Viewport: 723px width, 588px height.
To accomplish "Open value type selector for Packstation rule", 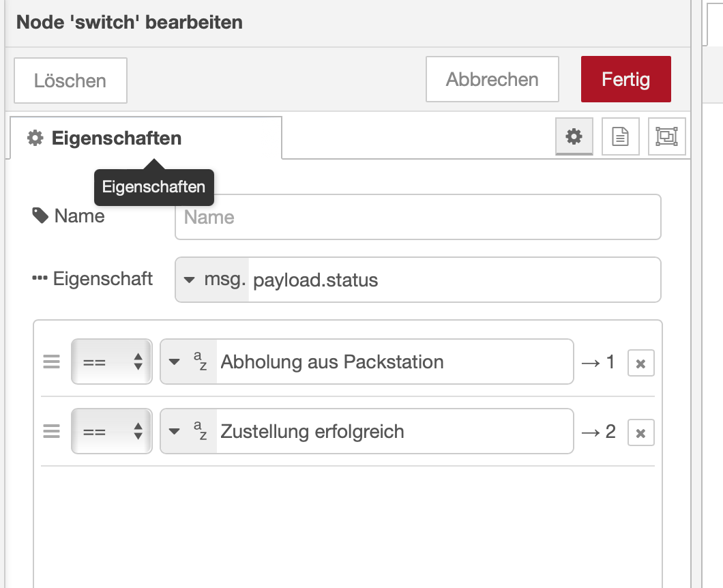I will (188, 362).
